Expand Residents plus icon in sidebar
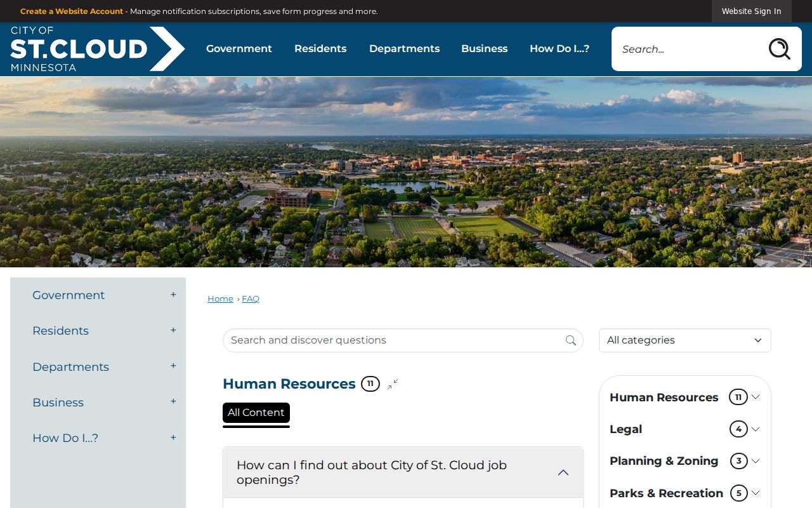The image size is (812, 508). [173, 330]
